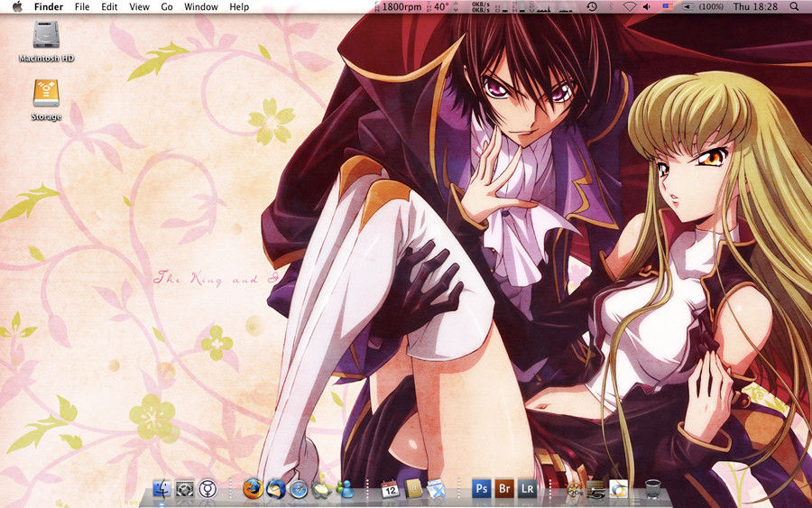Launch Lightroom (LR) from the dock

(x=527, y=488)
